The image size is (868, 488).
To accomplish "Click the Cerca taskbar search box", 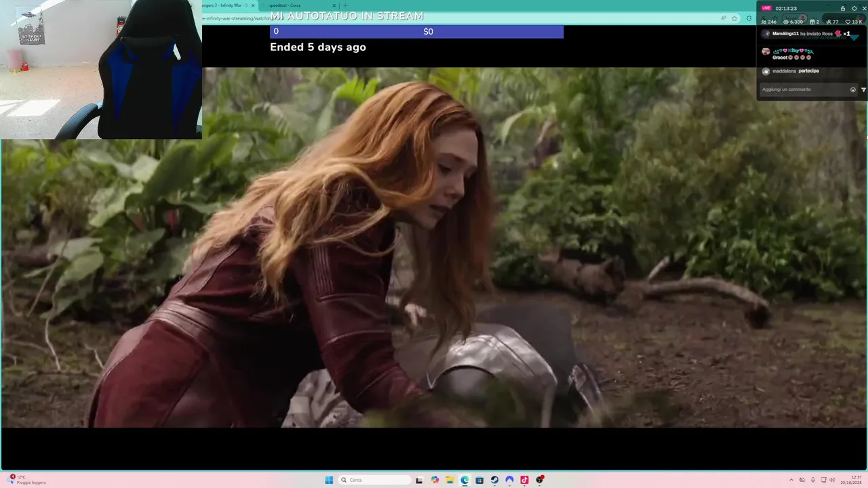I will pos(375,480).
